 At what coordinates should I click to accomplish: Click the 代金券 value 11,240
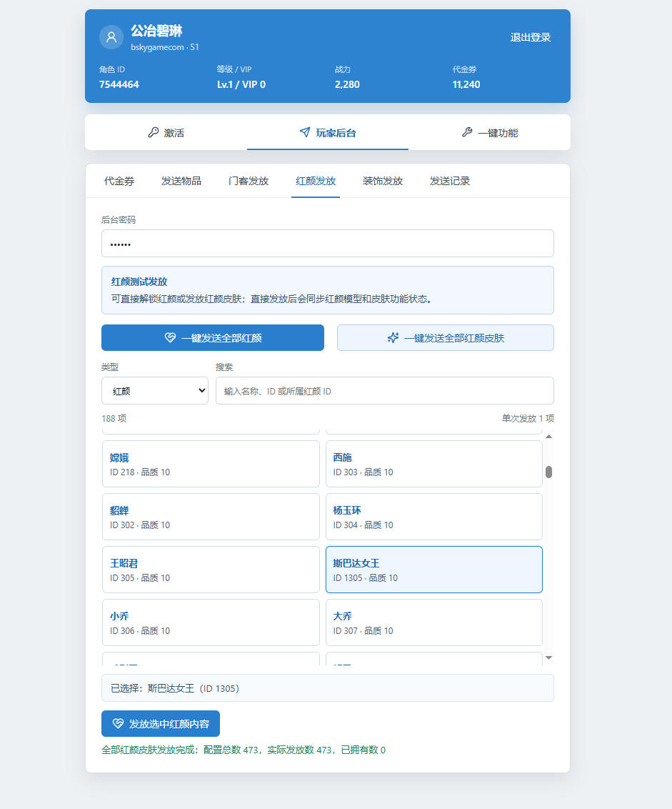(x=466, y=84)
